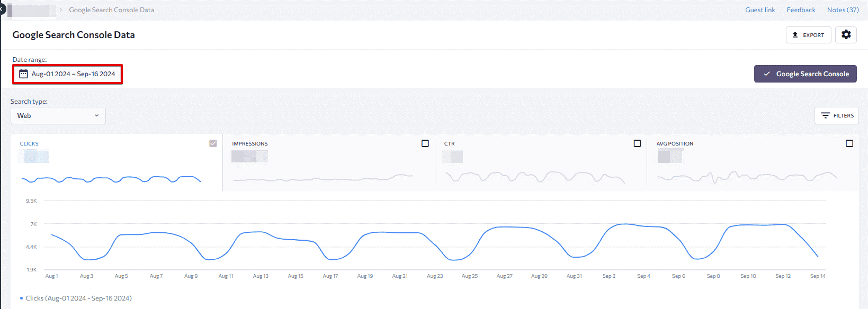The width and height of the screenshot is (868, 309).
Task: Click the Sep 10 axis label
Action: coord(748,276)
